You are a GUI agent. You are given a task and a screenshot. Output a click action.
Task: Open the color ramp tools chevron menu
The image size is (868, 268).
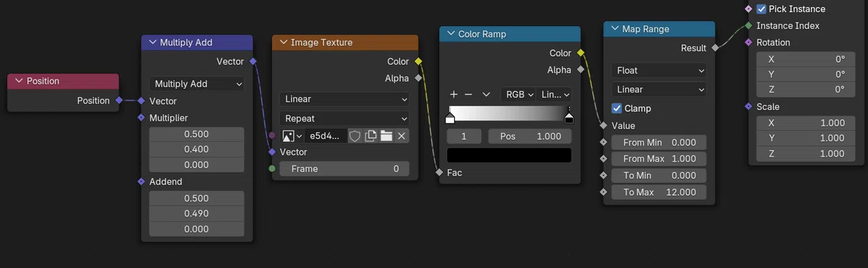pyautogui.click(x=486, y=95)
